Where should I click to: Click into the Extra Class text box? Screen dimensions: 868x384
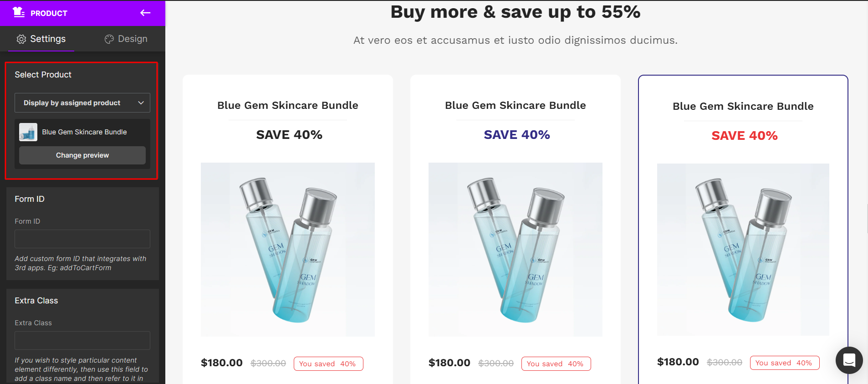82,341
